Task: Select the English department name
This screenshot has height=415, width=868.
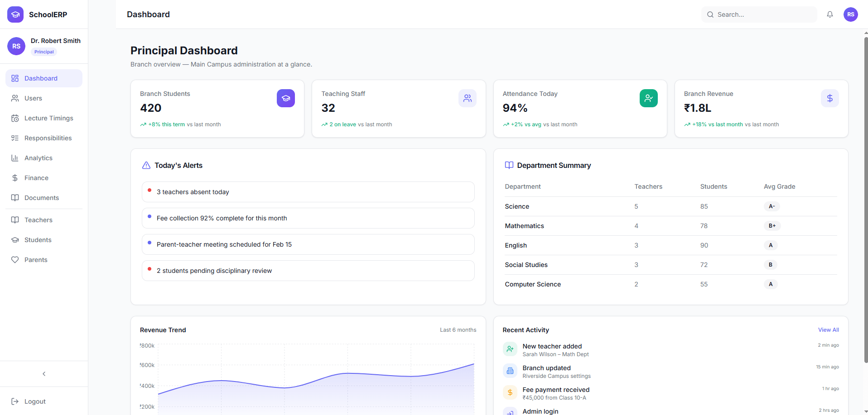Action: click(x=516, y=245)
